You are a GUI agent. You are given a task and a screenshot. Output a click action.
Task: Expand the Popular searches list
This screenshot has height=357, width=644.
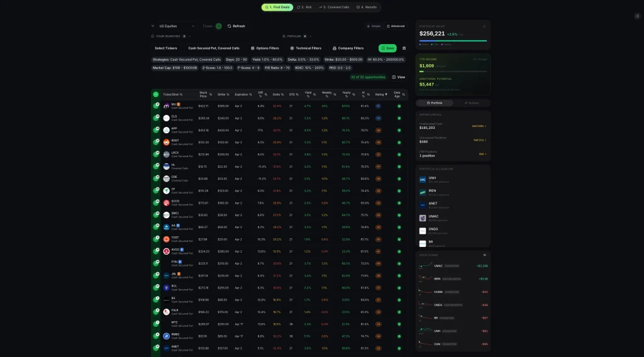pyautogui.click(x=297, y=36)
